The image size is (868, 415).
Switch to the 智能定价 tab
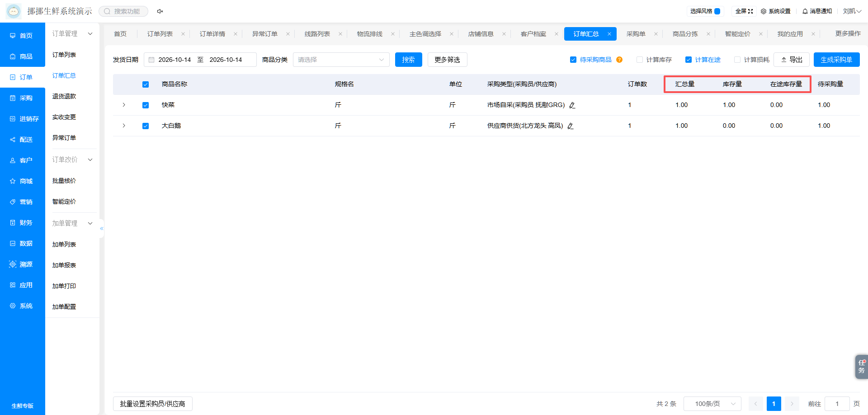pos(738,34)
